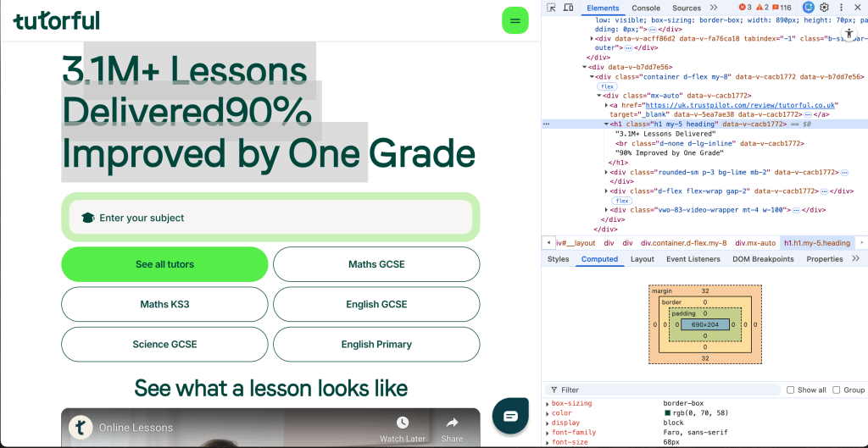Click the red error count indicator
Screen dimensions: 868x448
tap(744, 8)
